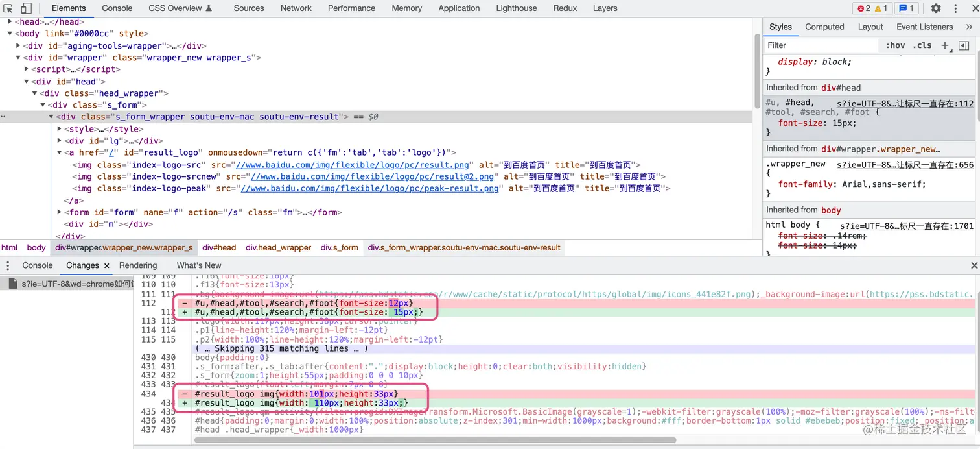Open the Event Listeners tab
Screen dimensions: 980x449
[925, 27]
